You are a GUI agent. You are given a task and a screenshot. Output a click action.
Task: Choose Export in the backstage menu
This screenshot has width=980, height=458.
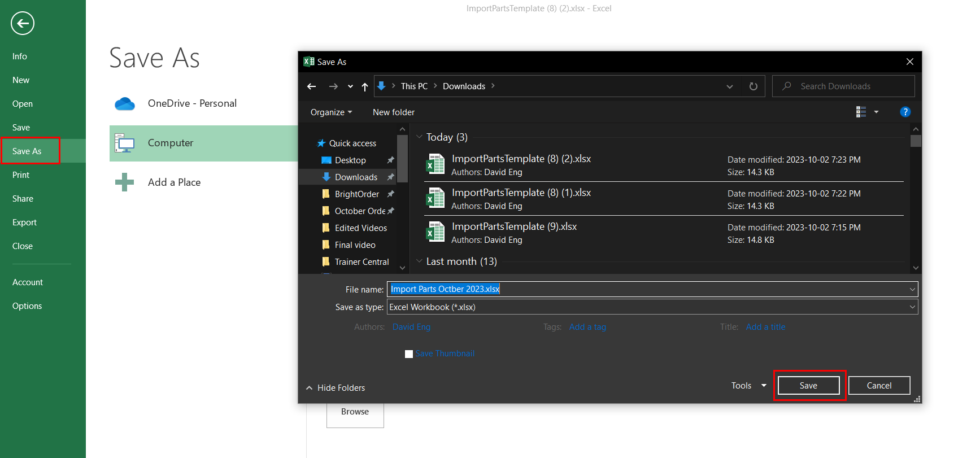(24, 223)
